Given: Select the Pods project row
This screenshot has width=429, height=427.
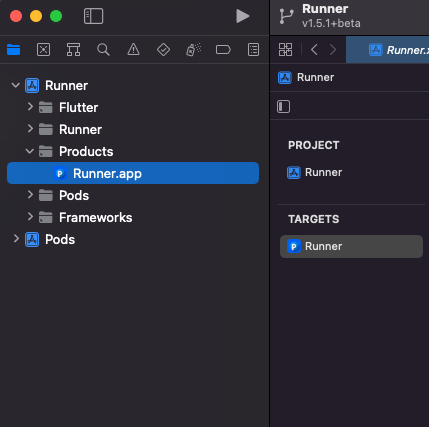Looking at the screenshot, I should tap(133, 239).
